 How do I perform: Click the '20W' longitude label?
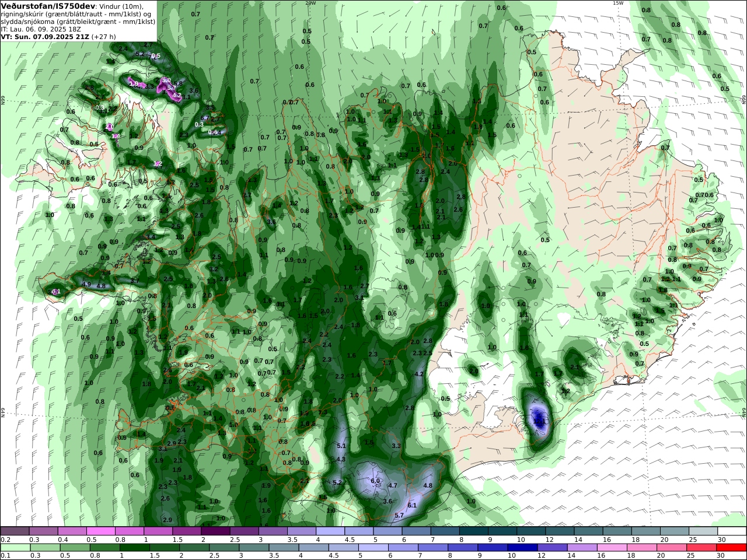[310, 3]
